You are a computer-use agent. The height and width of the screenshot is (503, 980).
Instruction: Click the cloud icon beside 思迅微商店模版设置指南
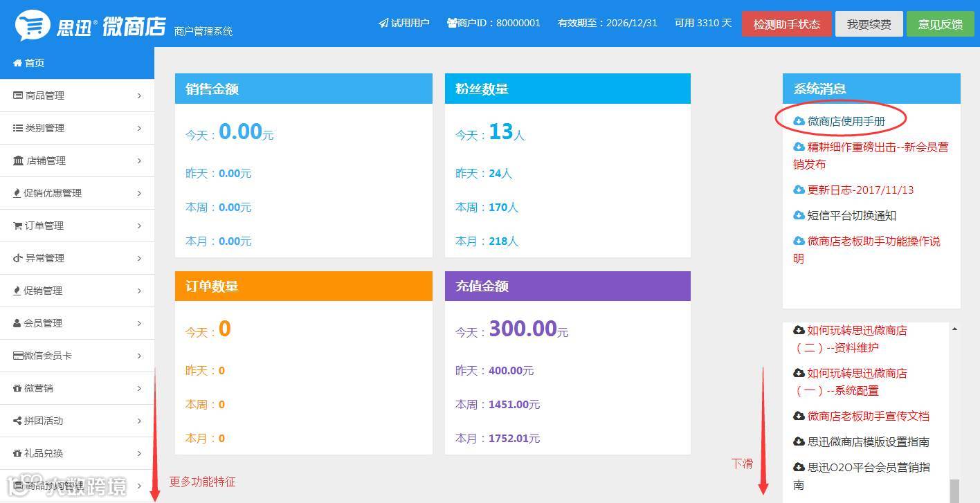799,441
